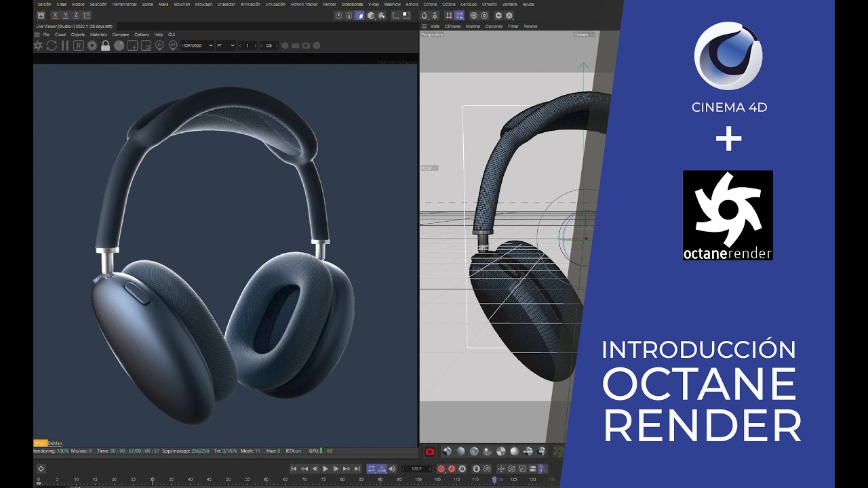
Task: Select points mode hexagon icon
Action: (x=339, y=16)
